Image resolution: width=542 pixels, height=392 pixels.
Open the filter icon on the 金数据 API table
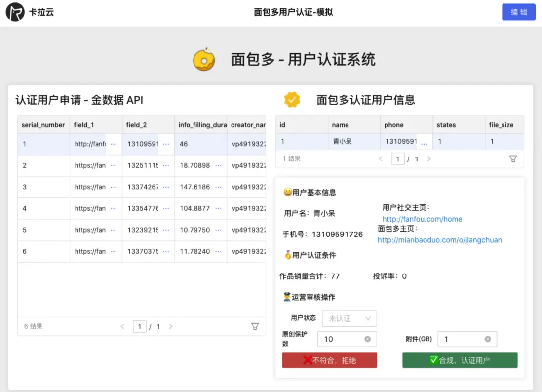tap(255, 326)
